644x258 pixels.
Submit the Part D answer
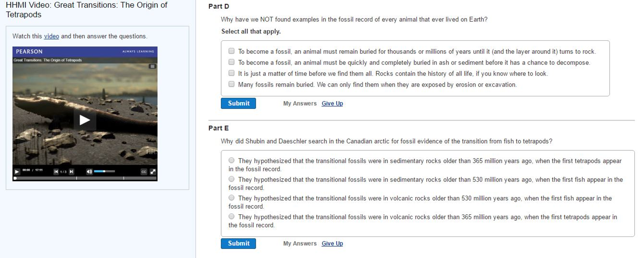238,103
